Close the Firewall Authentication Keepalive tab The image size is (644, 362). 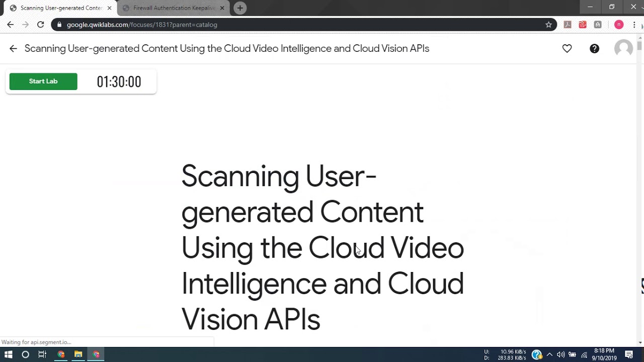click(222, 8)
